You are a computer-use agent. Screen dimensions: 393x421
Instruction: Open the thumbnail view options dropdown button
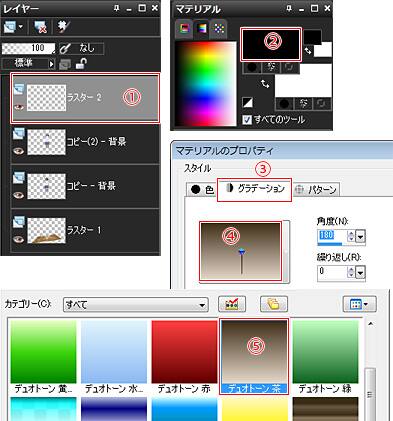[359, 304]
